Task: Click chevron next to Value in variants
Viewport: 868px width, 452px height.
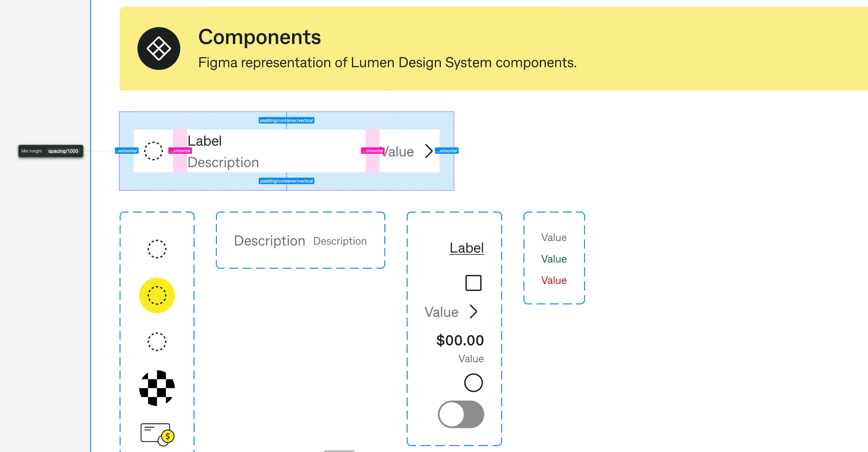Action: click(x=473, y=311)
